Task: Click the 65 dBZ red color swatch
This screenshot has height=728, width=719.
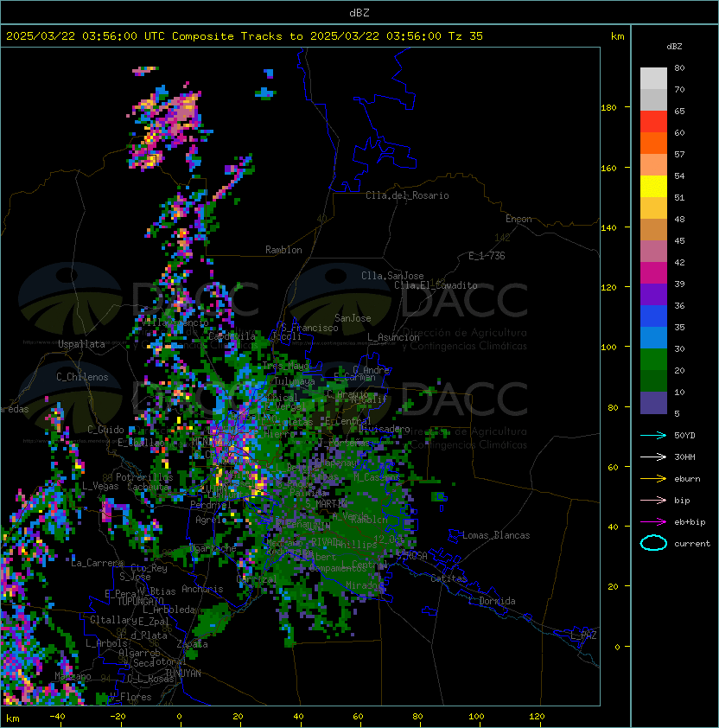Action: [x=653, y=122]
